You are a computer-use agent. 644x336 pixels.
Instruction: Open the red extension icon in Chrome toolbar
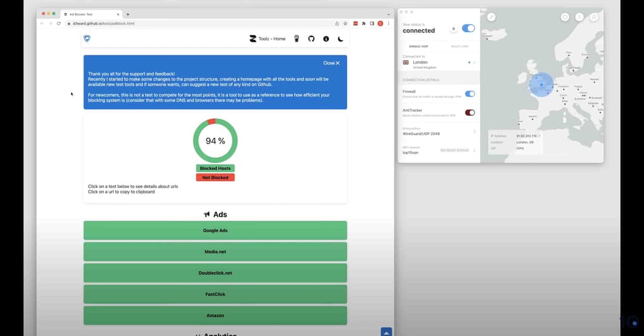coord(356,23)
